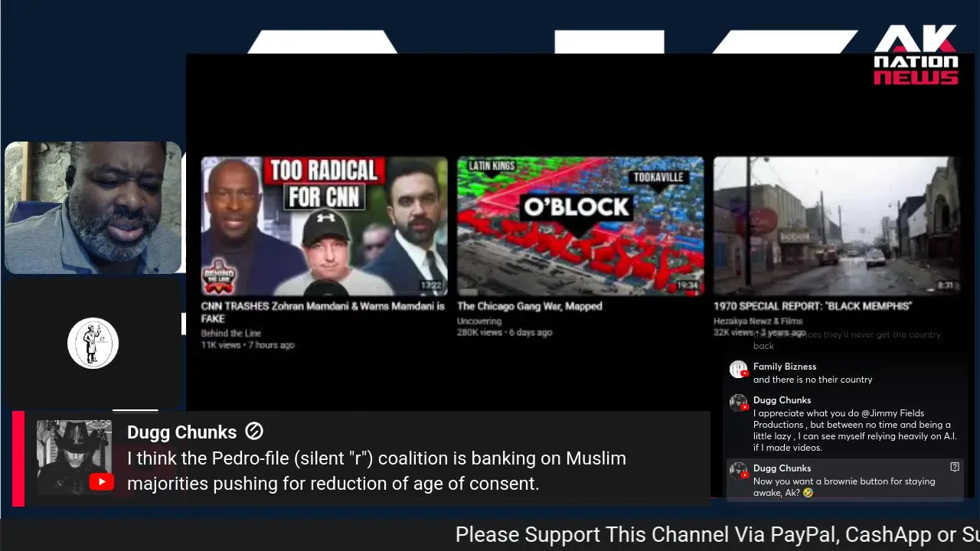Open the 'Uncovering' channel link
The height and width of the screenshot is (551, 980).
479,321
